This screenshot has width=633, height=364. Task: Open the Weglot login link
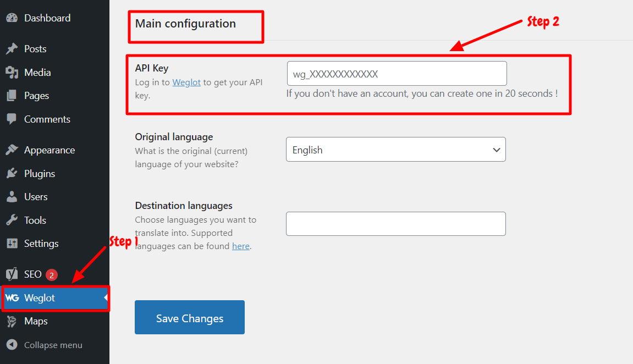(x=186, y=82)
